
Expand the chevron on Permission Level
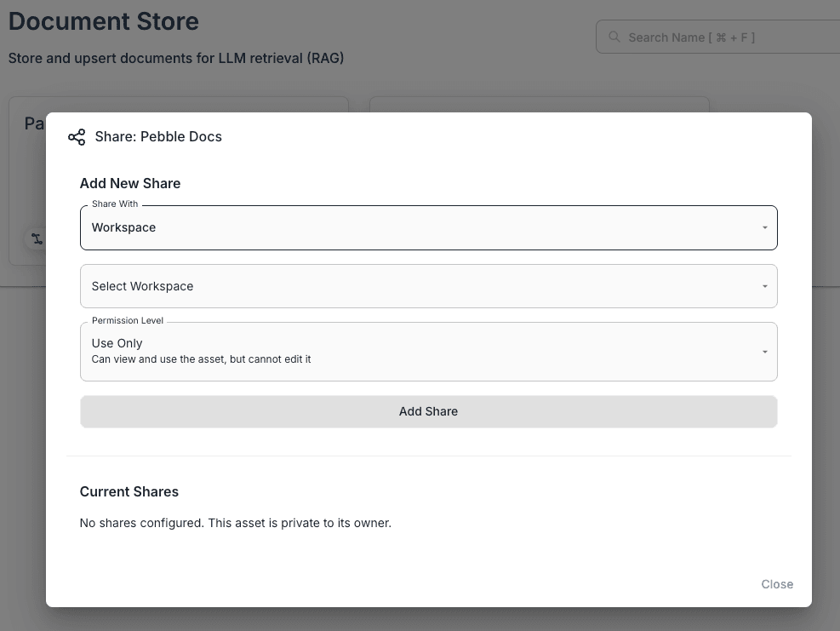pos(763,351)
